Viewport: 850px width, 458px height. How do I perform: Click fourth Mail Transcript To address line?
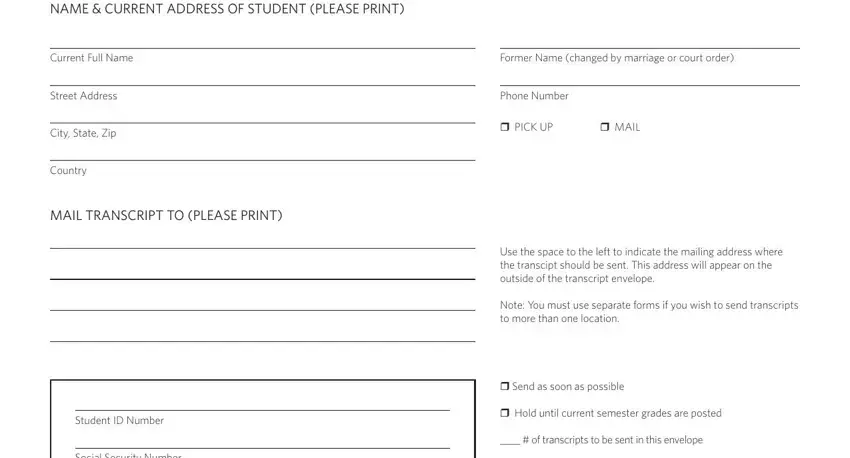click(262, 334)
